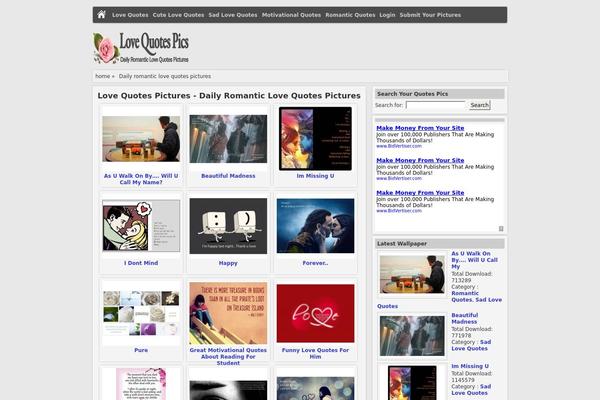Open second Make Money From Your Site ad

click(x=420, y=160)
